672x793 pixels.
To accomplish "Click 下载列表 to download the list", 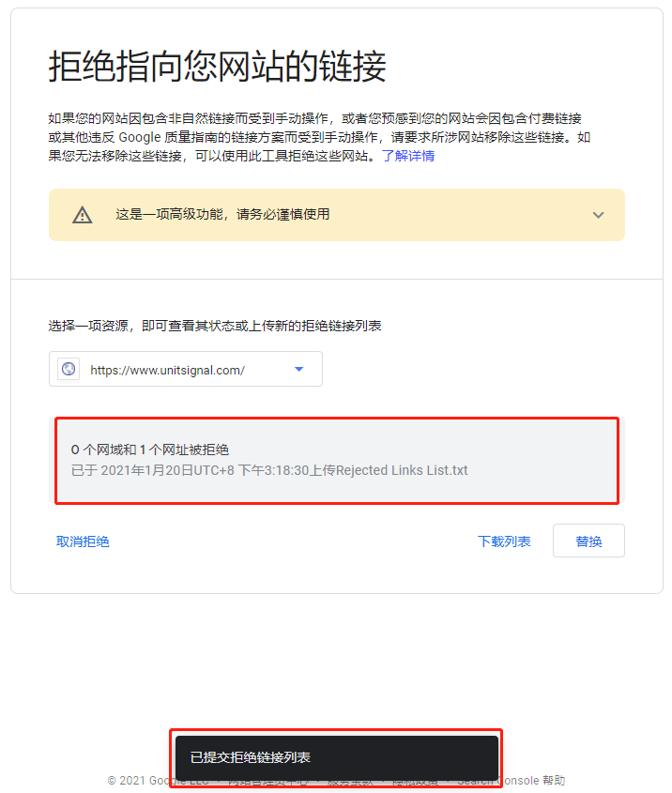I will [x=504, y=541].
